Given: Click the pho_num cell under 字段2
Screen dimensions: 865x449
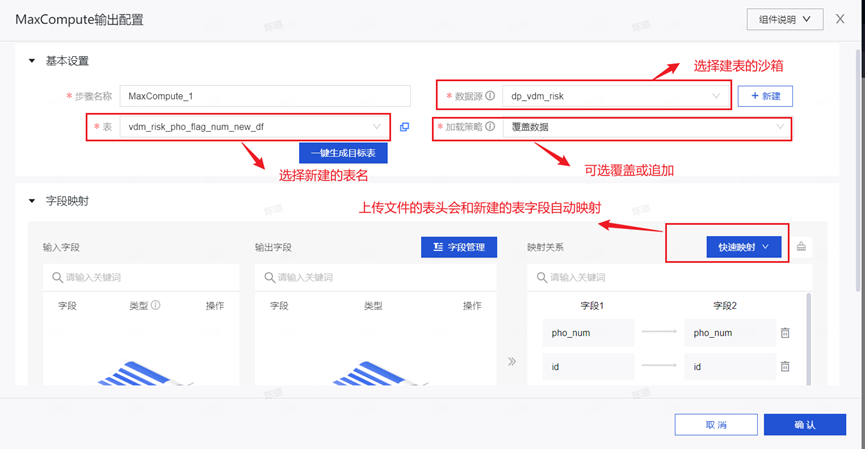Looking at the screenshot, I should (730, 333).
